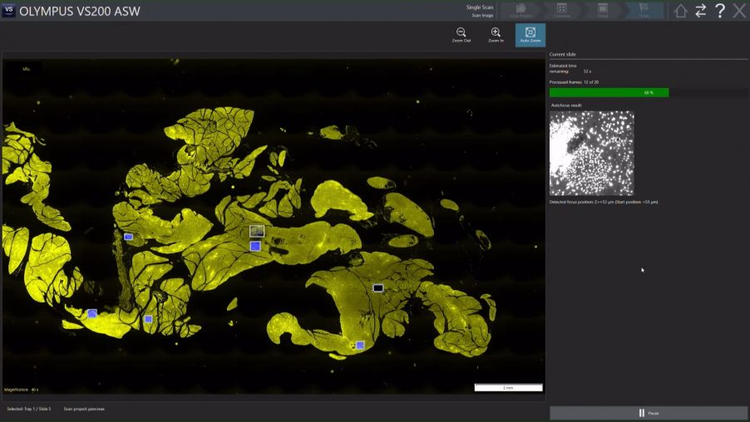Toggle the Auto Zoom button
Viewport: 750px width, 422px height.
click(x=530, y=35)
